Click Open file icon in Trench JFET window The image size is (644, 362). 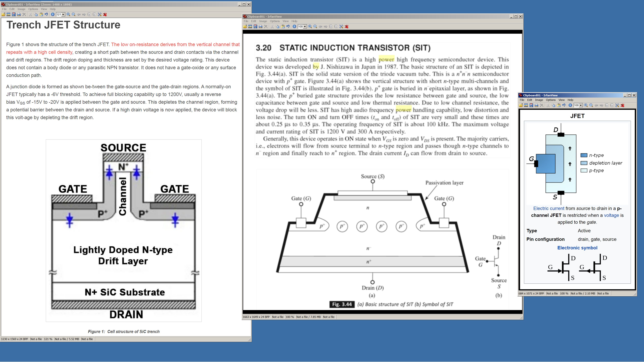(x=3, y=14)
